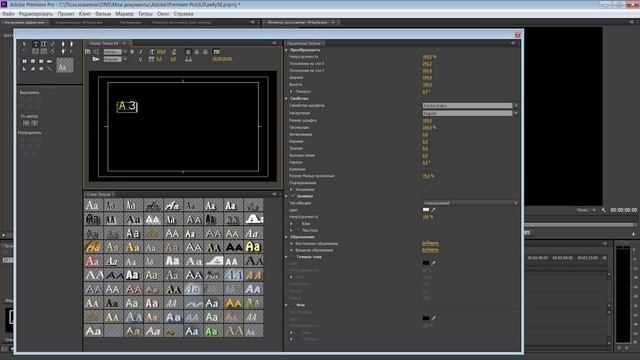The width and height of the screenshot is (640, 360).
Task: Collapse the Обрамление section
Action: click(287, 237)
